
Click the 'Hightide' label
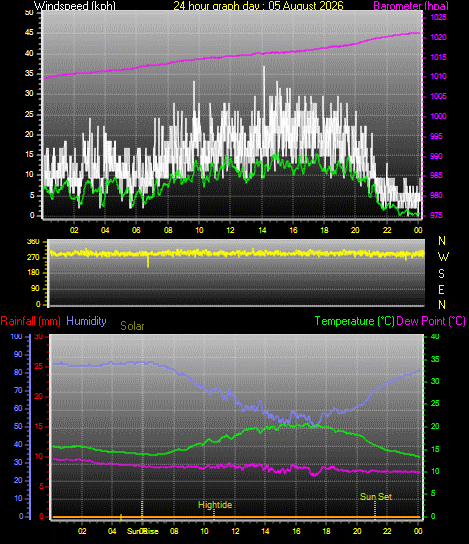[x=215, y=505]
